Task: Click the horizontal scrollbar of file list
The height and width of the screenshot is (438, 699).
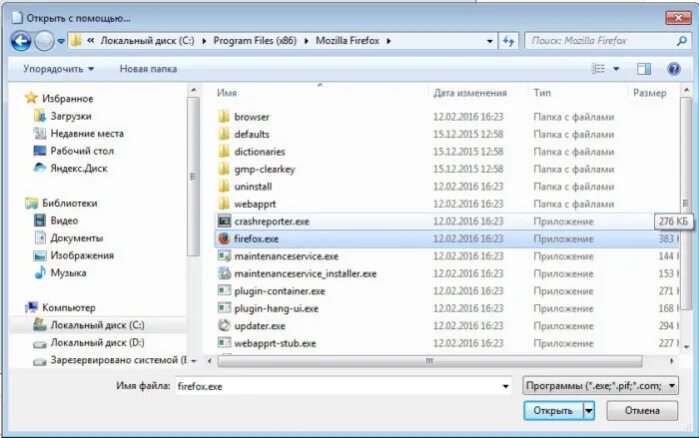Action: 430,360
